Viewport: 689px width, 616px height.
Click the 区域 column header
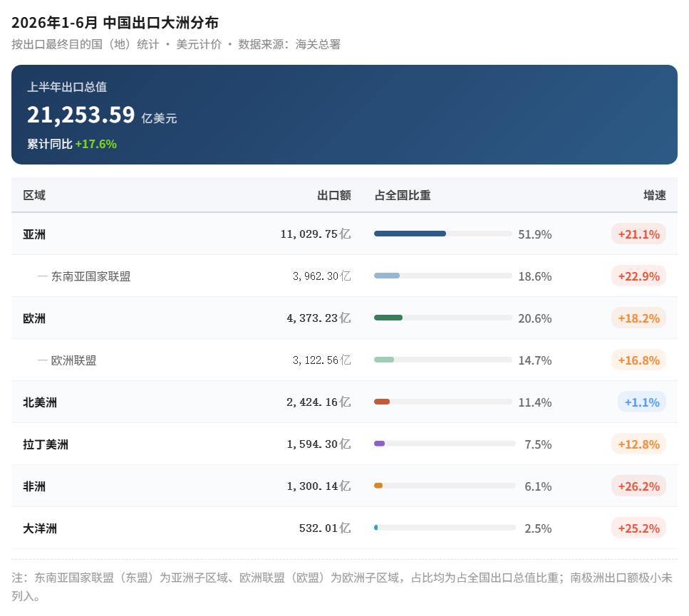tap(34, 195)
